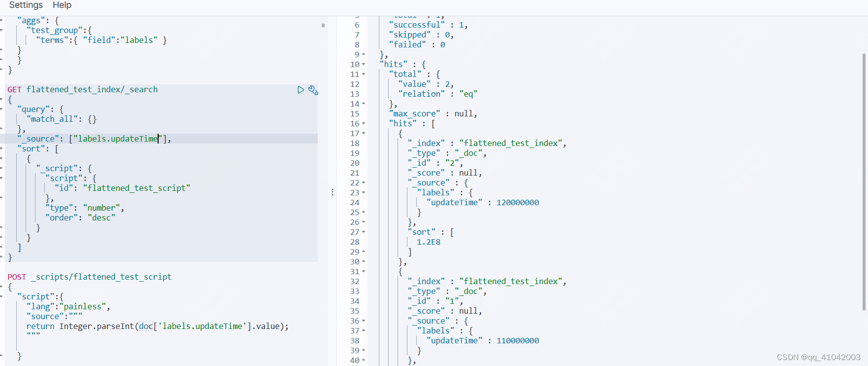Collapse the hits array at line 16
The image size is (868, 366).
tap(364, 123)
